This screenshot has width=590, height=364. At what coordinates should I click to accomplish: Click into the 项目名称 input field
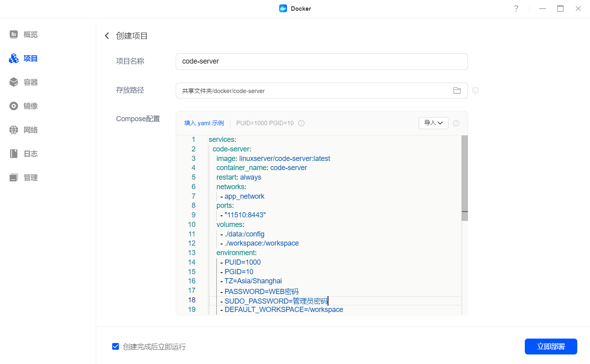tap(321, 62)
